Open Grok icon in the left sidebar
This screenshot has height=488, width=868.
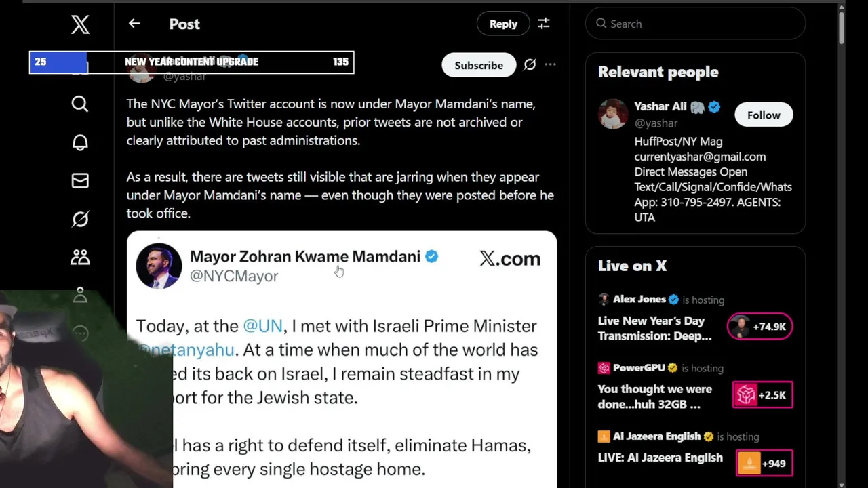[80, 219]
